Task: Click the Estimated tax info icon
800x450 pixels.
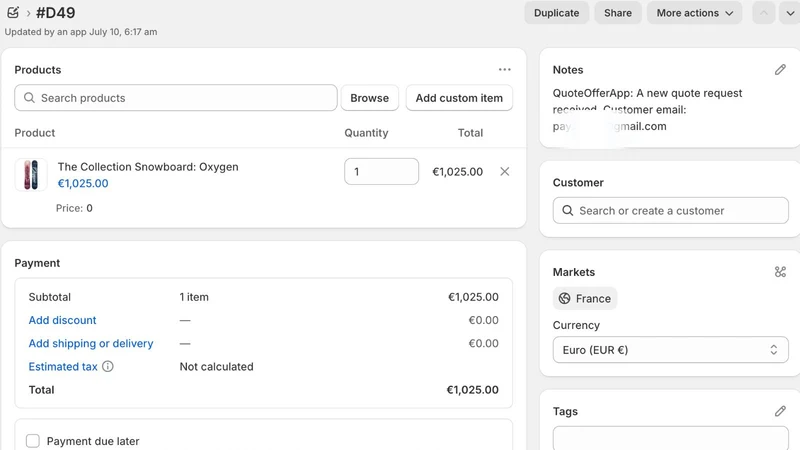Action: (108, 366)
